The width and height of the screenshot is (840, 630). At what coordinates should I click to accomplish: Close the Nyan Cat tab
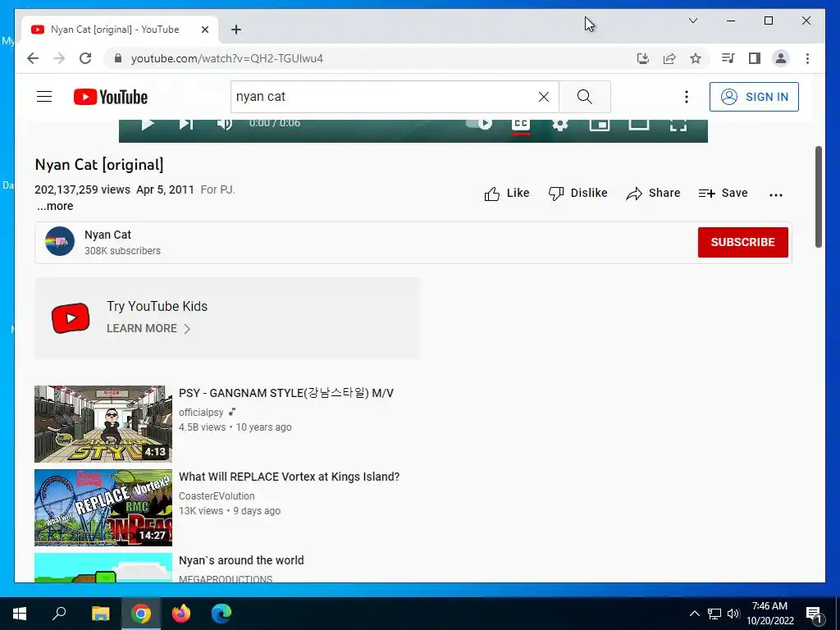pos(204,30)
